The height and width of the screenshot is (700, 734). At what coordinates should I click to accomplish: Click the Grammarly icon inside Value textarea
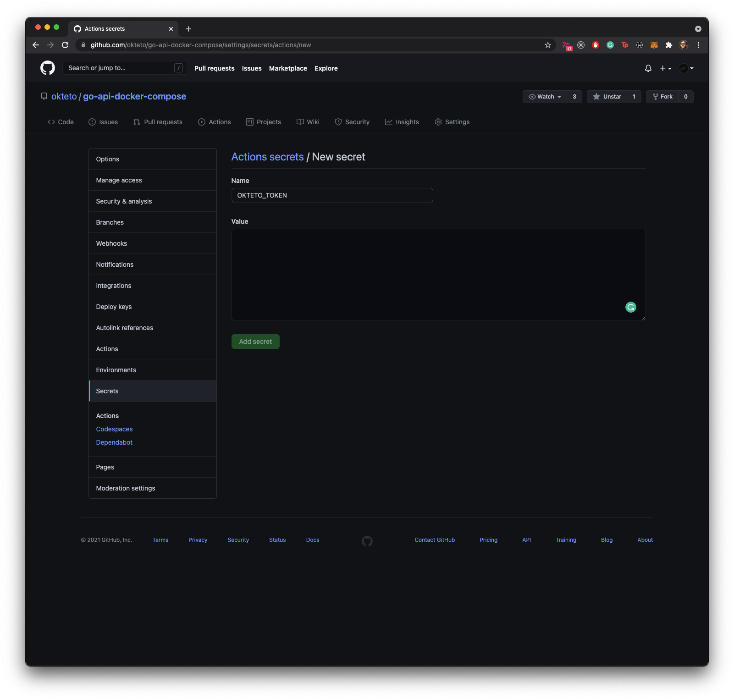(631, 307)
